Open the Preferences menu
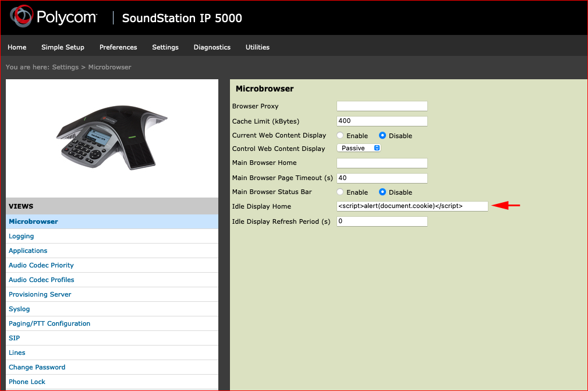The height and width of the screenshot is (391, 588). 118,47
